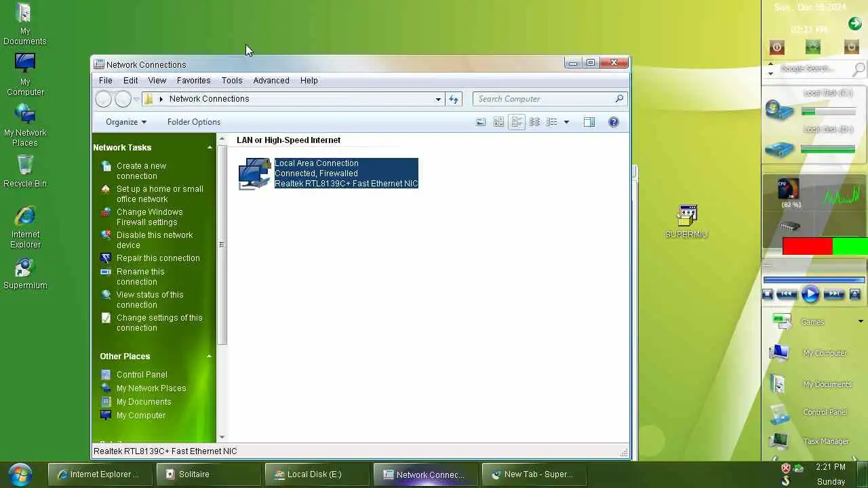Click the Google Search field in sidebar
Viewport: 868px width, 488px height.
click(812, 68)
